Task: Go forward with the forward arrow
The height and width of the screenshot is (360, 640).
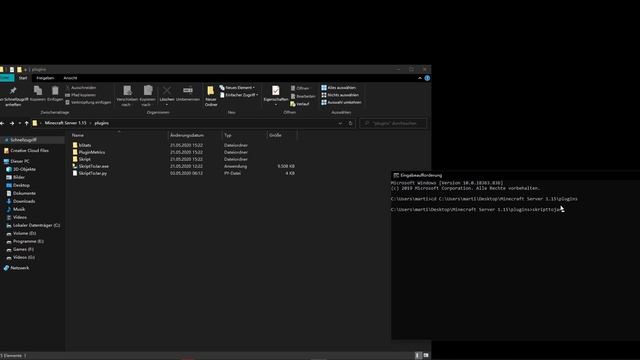Action: point(12,123)
